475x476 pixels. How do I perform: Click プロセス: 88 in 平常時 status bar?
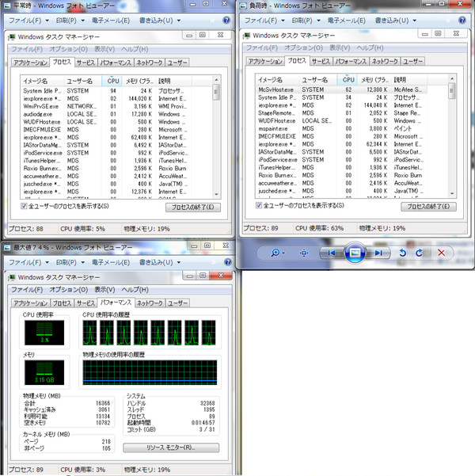(26, 229)
